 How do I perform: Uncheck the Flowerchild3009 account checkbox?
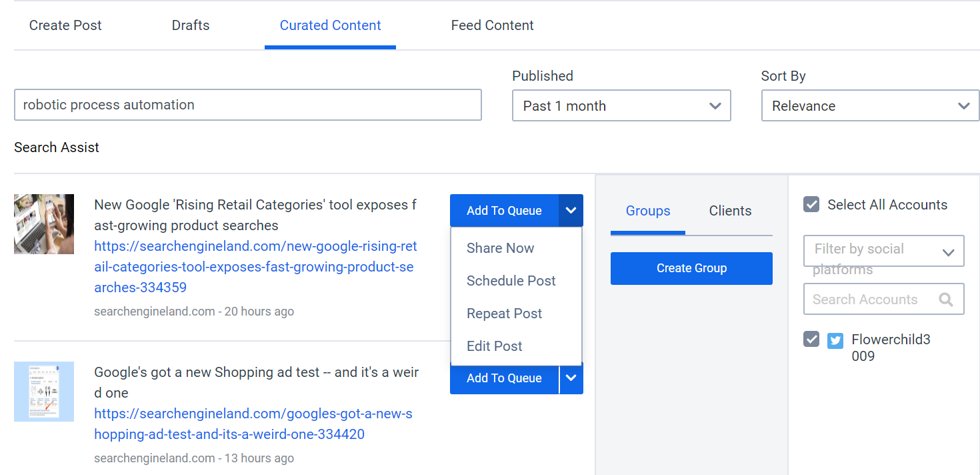pos(811,340)
